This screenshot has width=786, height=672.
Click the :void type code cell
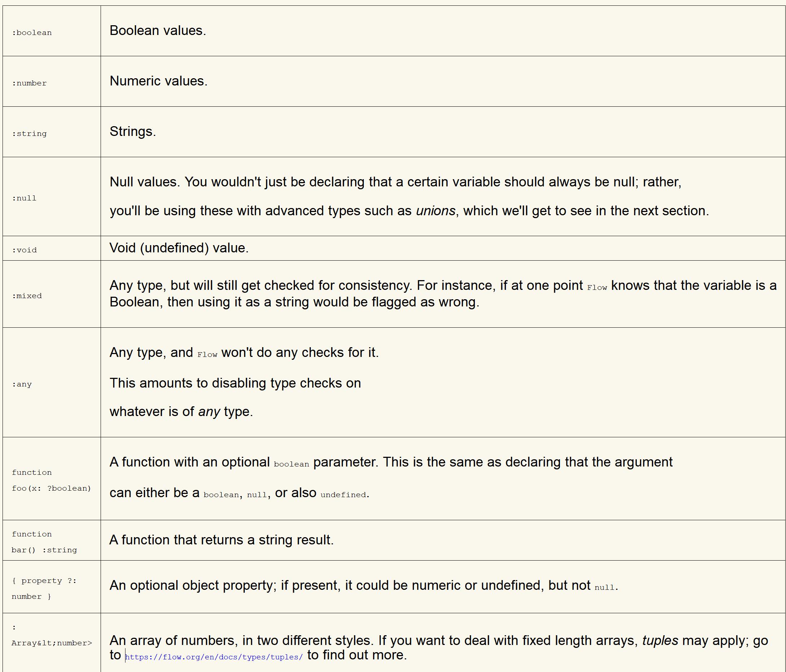tap(24, 250)
